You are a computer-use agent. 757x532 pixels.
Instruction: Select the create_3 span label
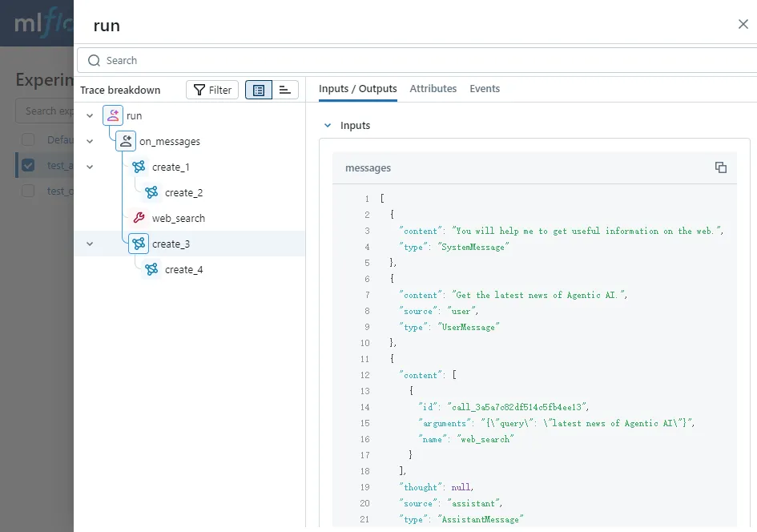171,244
